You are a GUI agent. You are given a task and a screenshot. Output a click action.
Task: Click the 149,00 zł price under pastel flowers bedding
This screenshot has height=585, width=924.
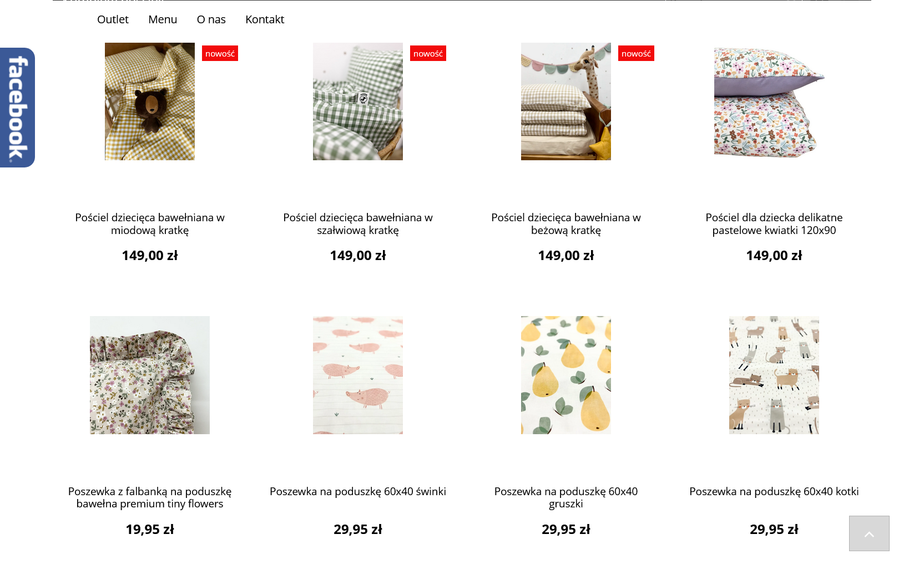(774, 256)
